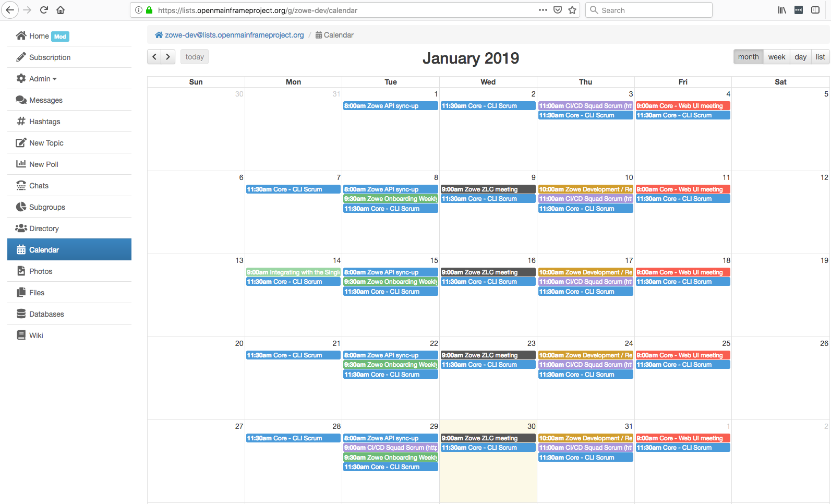Click the Databases stack icon
The width and height of the screenshot is (831, 504).
coord(21,314)
